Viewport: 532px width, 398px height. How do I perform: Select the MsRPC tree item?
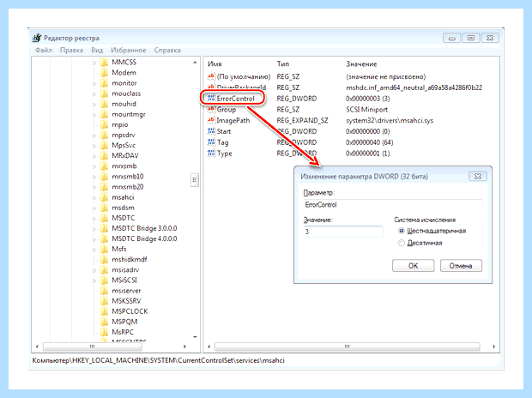[123, 332]
